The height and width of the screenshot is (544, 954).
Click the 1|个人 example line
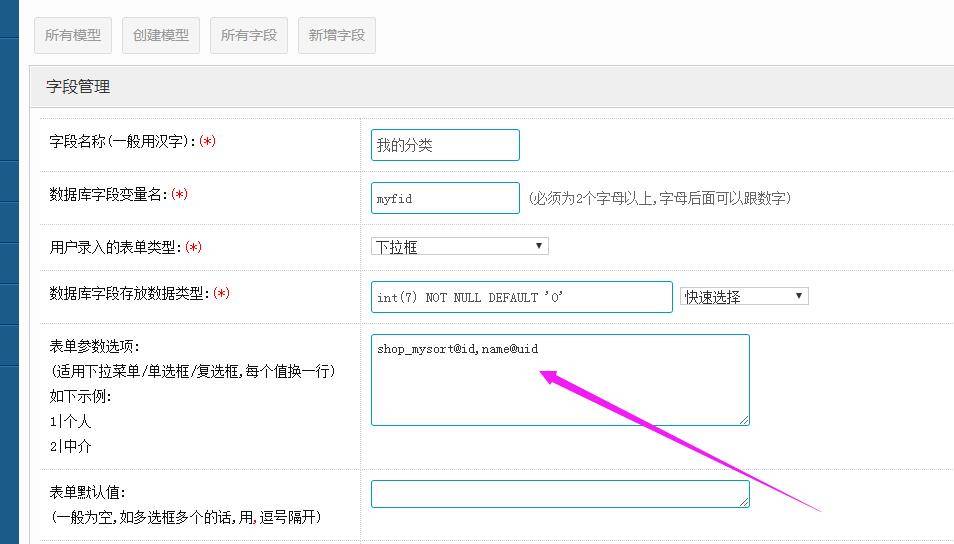[x=70, y=422]
